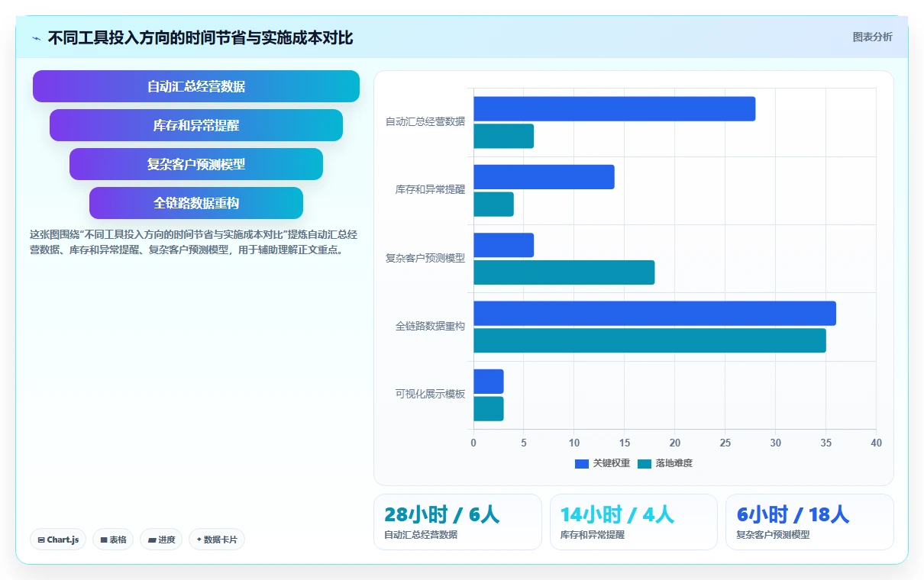The width and height of the screenshot is (924, 580).
Task: Click the 进度 tag chip
Action: [161, 540]
